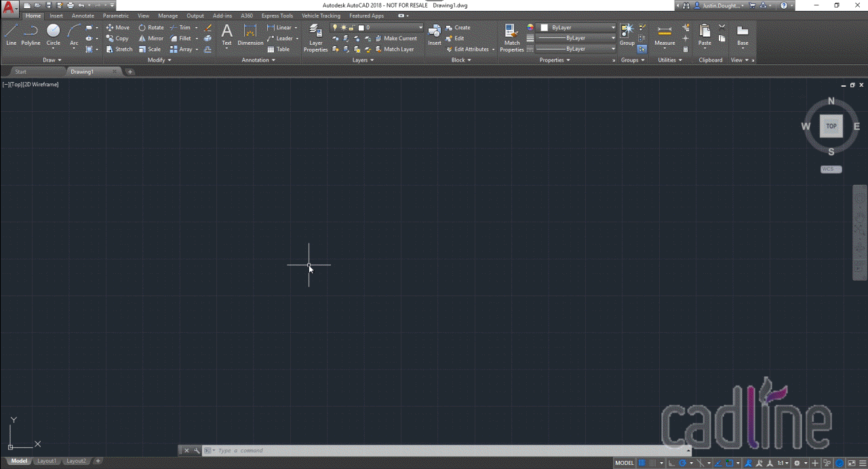
Task: Click the white layer color swatch
Action: coord(361,28)
